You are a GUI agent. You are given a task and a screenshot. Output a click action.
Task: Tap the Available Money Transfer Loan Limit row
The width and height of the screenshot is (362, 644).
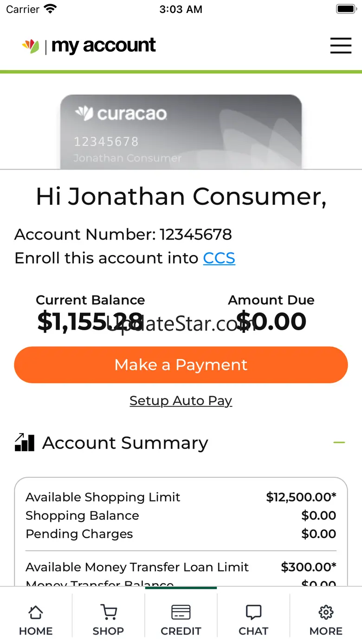click(x=181, y=567)
